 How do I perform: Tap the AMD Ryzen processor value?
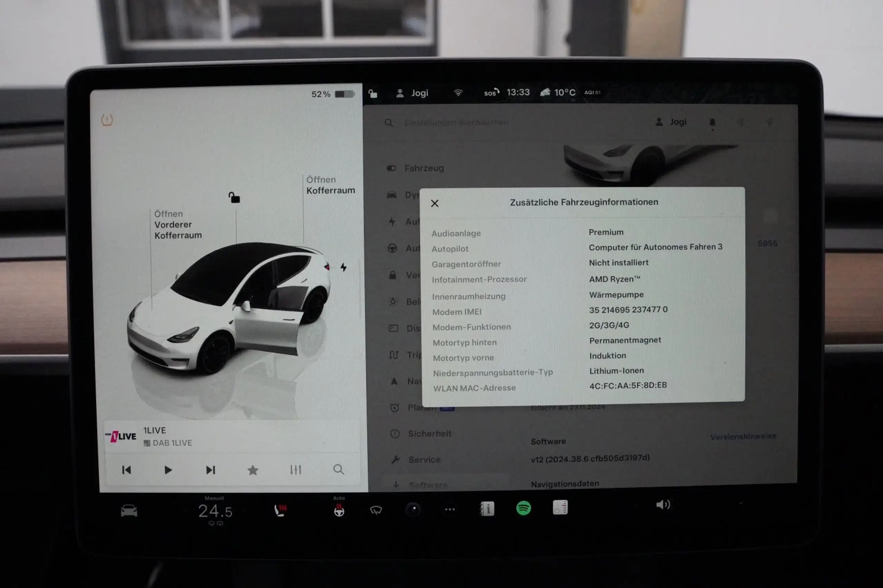615,279
